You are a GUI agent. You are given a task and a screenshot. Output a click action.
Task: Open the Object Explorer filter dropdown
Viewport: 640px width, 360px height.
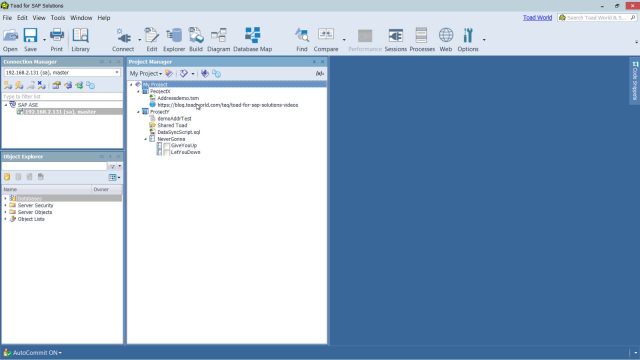point(120,166)
